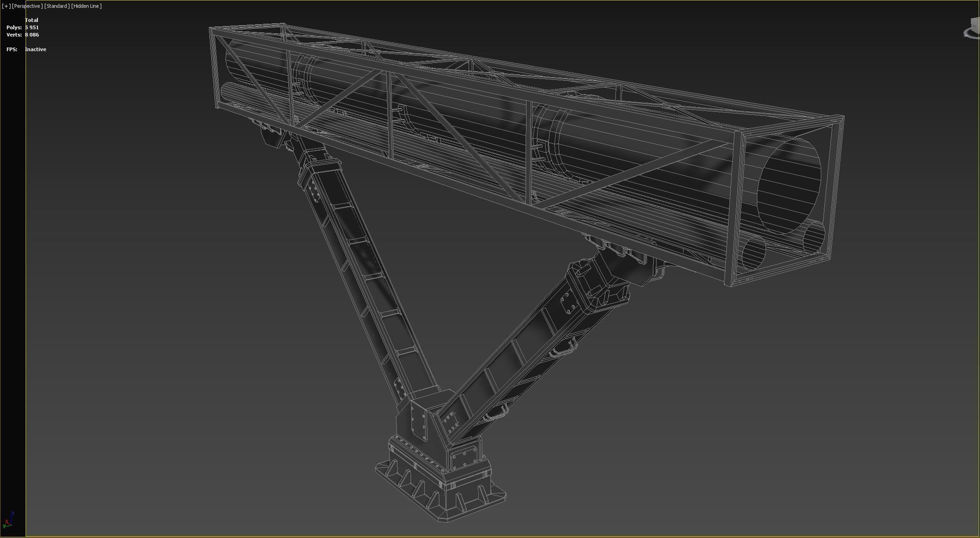Select the large pipe opening on the truss end
This screenshot has width=980, height=538.
789,186
